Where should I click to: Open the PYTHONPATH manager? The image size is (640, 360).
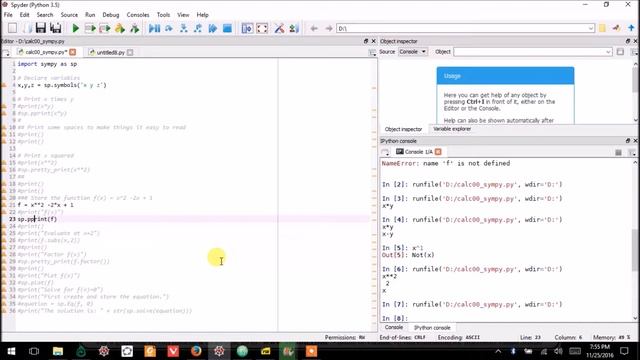point(294,28)
